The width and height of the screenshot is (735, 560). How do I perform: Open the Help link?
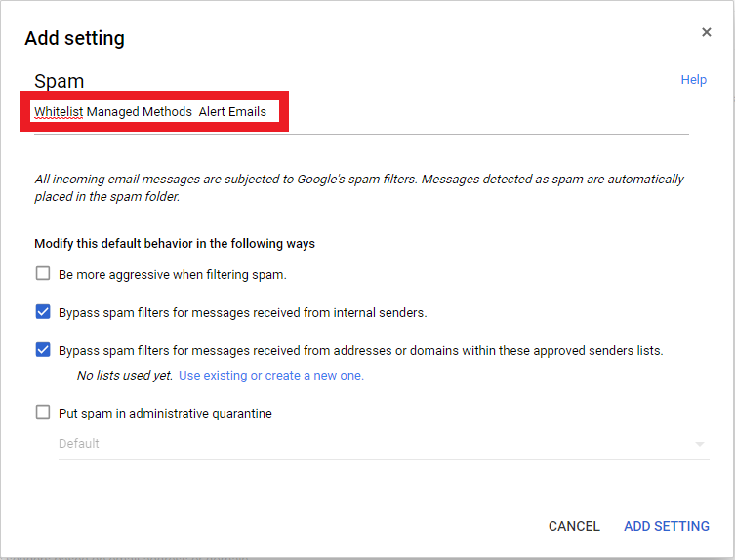[693, 80]
